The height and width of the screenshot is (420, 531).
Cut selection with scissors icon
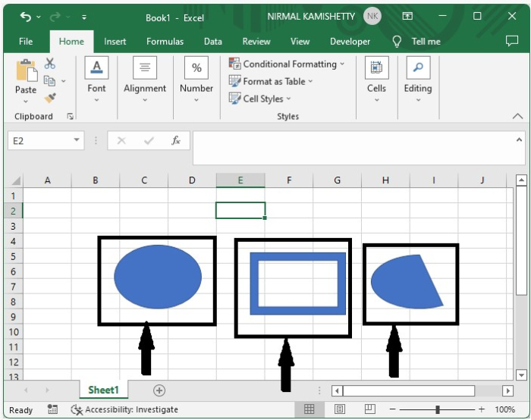[50, 63]
